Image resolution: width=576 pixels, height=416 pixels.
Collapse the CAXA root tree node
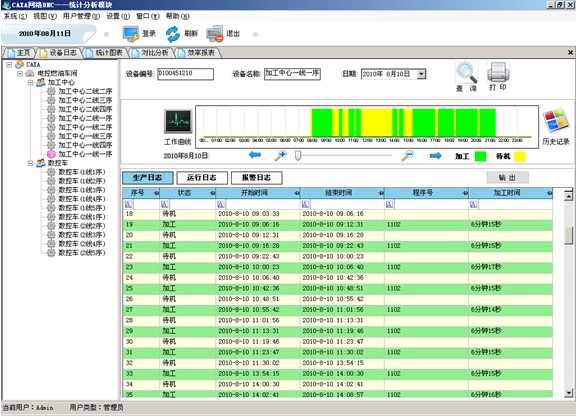point(9,64)
